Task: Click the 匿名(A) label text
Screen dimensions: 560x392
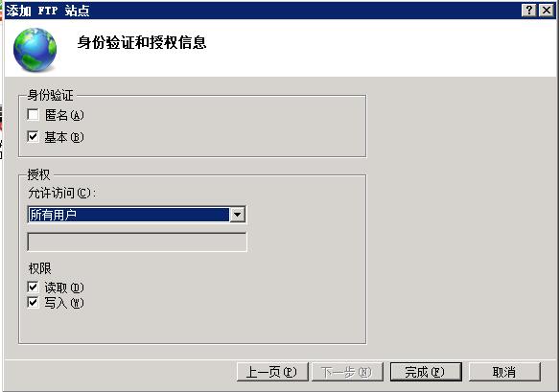Action: 64,115
